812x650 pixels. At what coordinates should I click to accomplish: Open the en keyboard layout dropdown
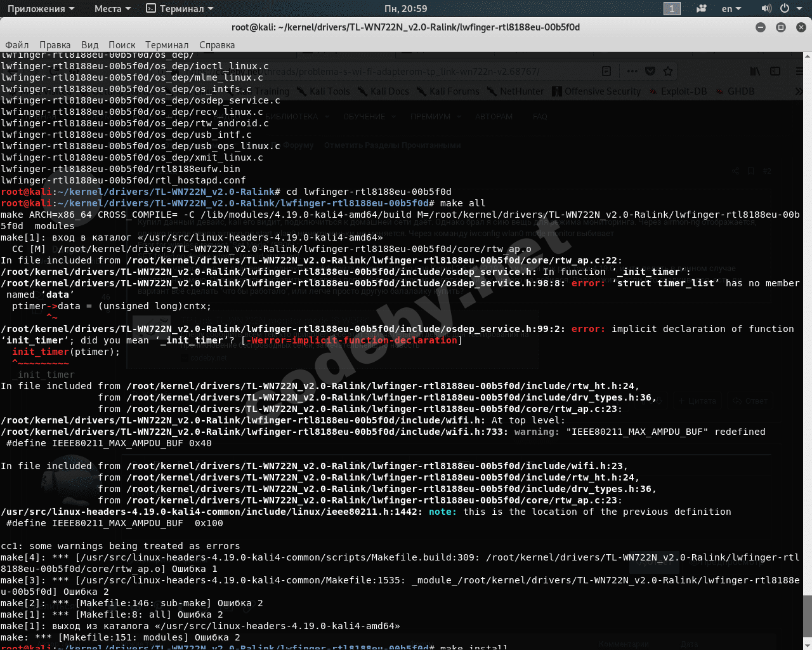[731, 8]
